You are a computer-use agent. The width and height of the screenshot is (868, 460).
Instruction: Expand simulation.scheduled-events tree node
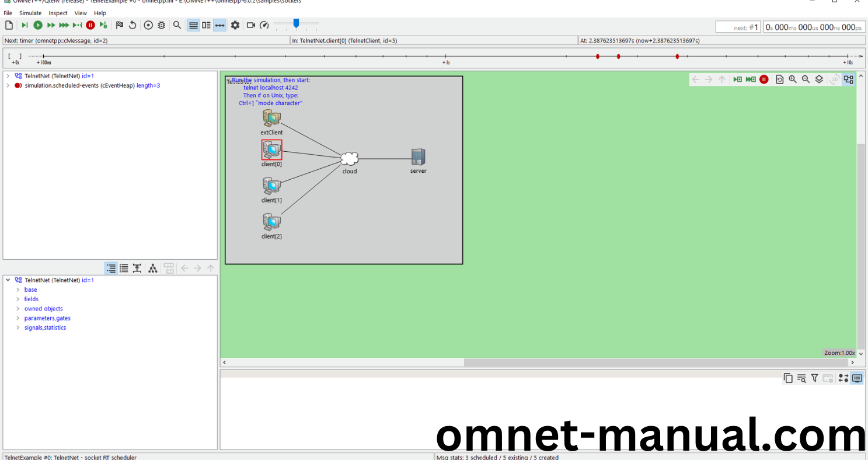point(8,85)
